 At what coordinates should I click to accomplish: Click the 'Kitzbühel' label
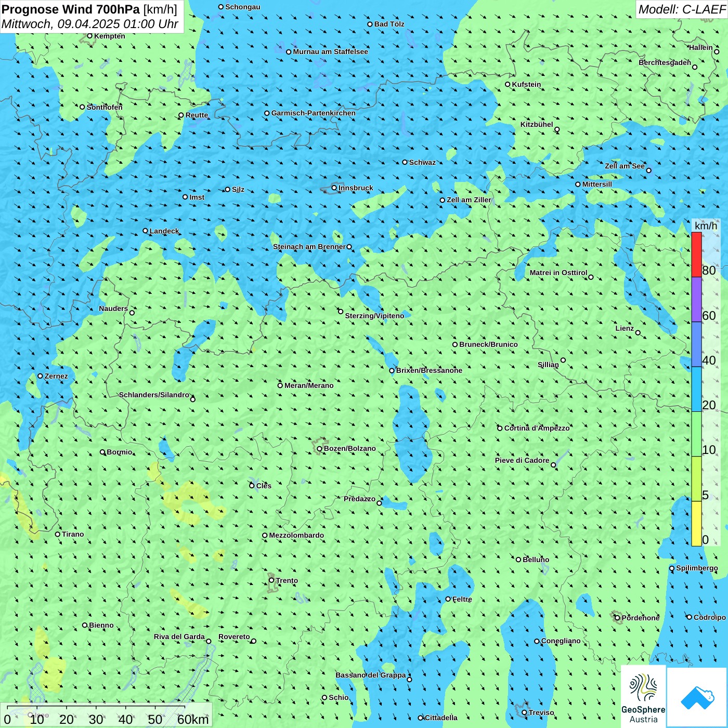(537, 124)
